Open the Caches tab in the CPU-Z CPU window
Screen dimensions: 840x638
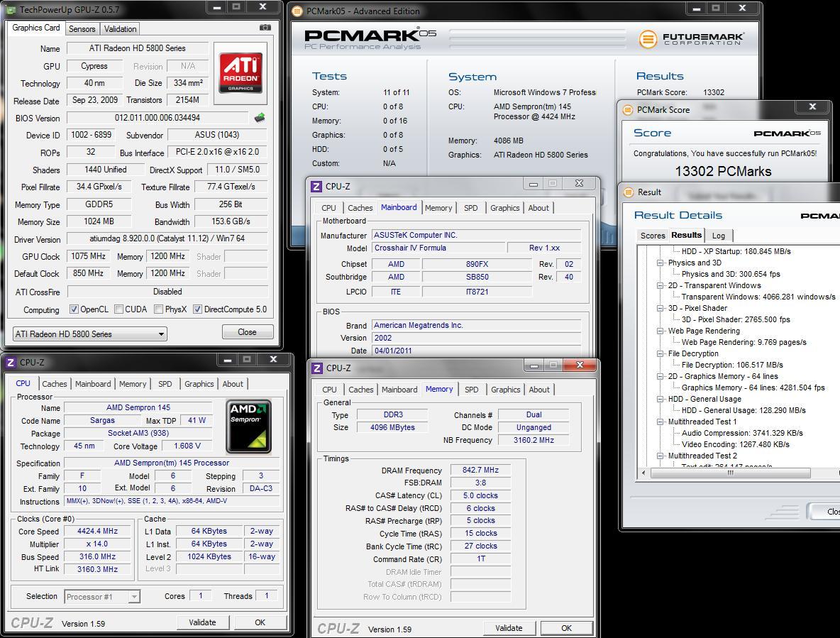(x=55, y=383)
